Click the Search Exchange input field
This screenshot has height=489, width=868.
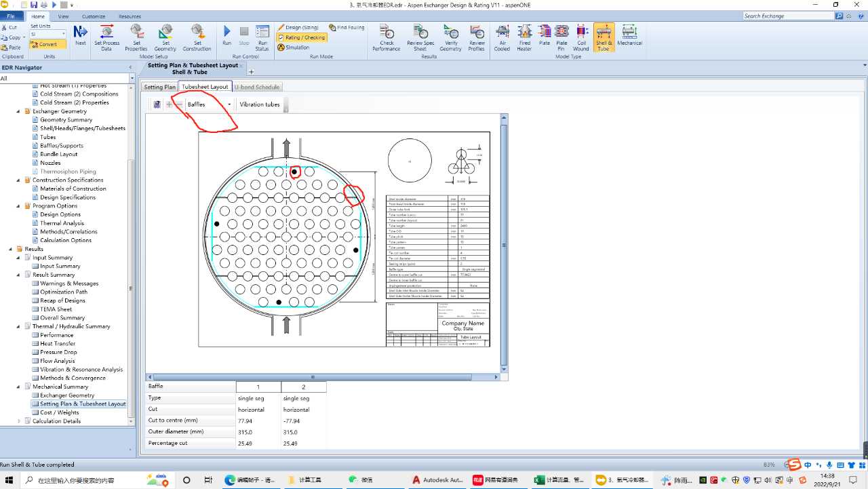(x=789, y=16)
